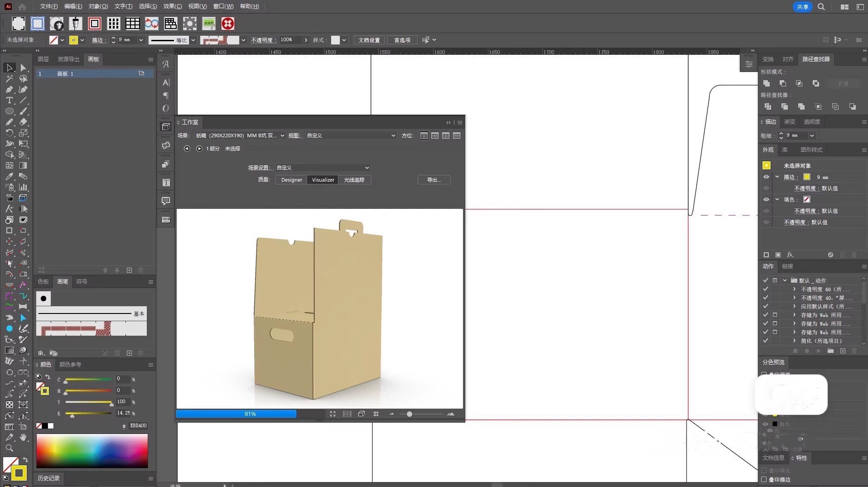The image size is (868, 487).
Task: Choose the Rotate tool
Action: (x=10, y=133)
